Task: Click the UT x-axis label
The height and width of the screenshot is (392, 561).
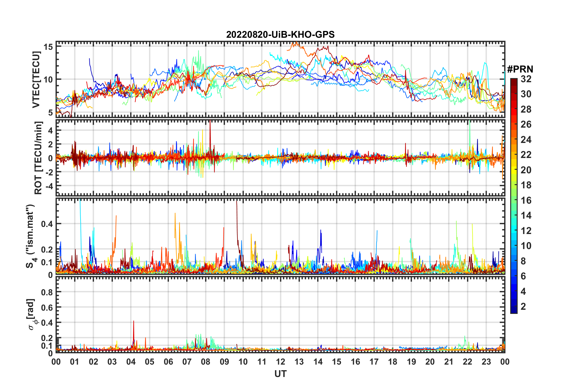Action: [280, 374]
